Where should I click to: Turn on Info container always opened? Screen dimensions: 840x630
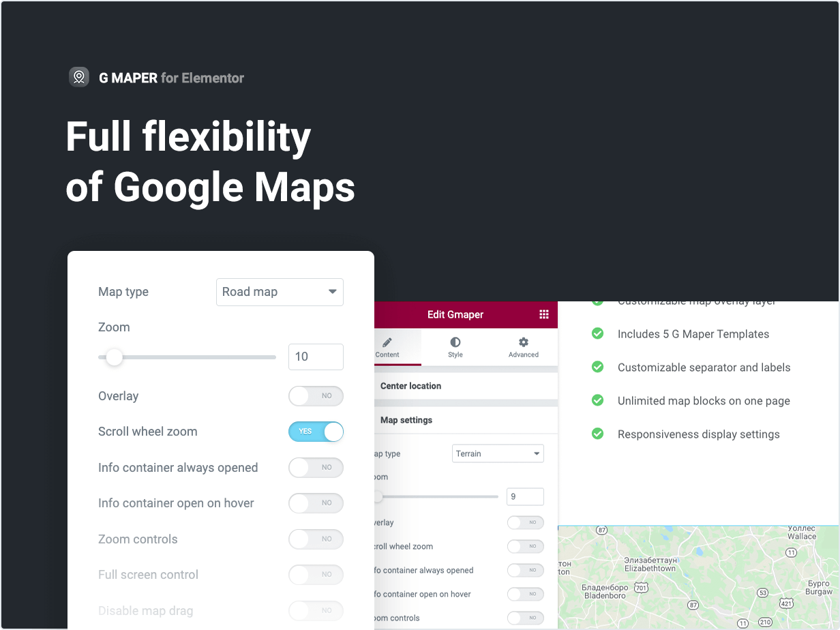(x=316, y=468)
